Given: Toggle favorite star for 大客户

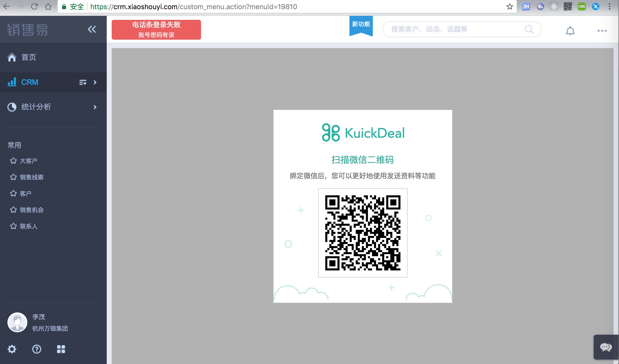Looking at the screenshot, I should tap(13, 161).
